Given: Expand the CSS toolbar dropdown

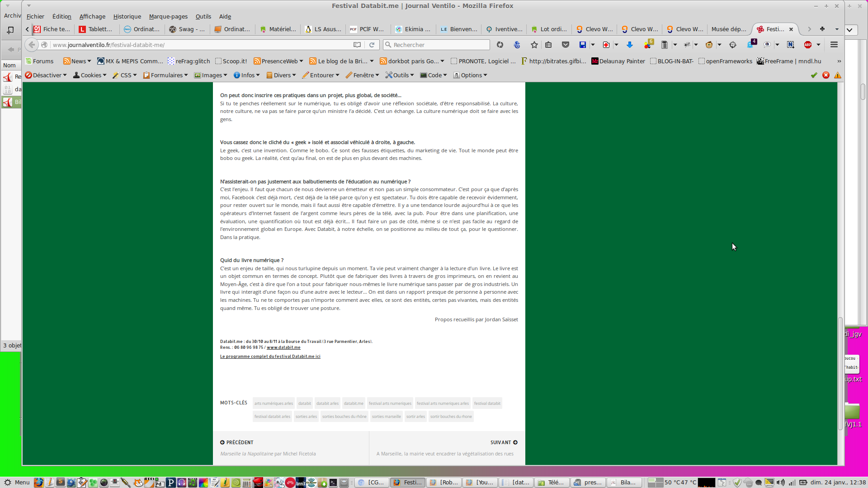Looking at the screenshot, I should coord(125,75).
